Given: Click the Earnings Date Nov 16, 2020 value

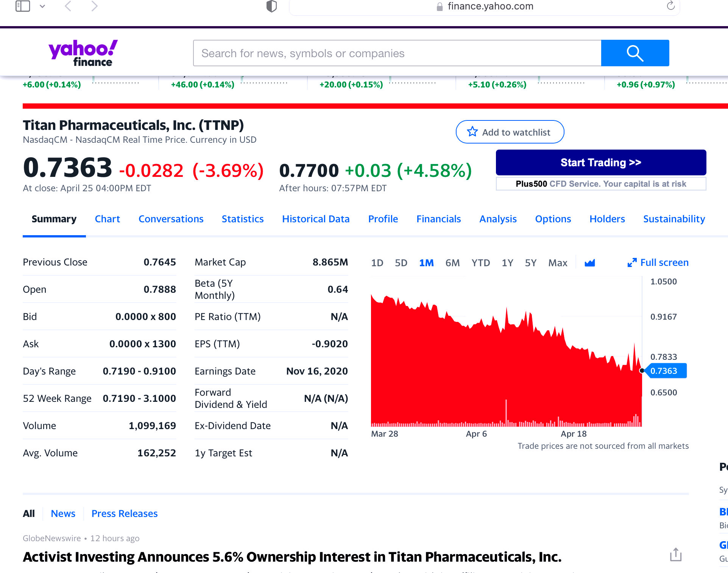Looking at the screenshot, I should [x=317, y=372].
